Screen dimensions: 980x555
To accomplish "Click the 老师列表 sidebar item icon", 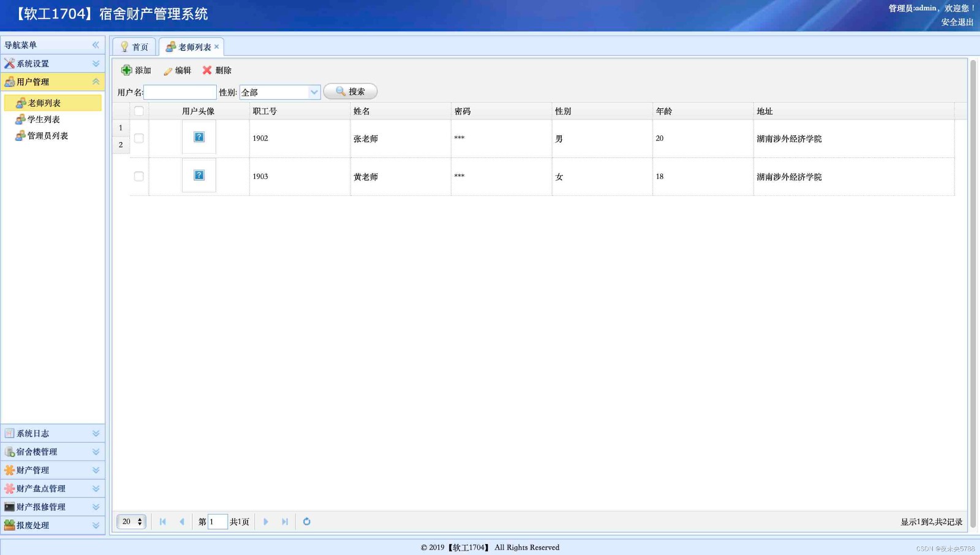I will tap(21, 103).
